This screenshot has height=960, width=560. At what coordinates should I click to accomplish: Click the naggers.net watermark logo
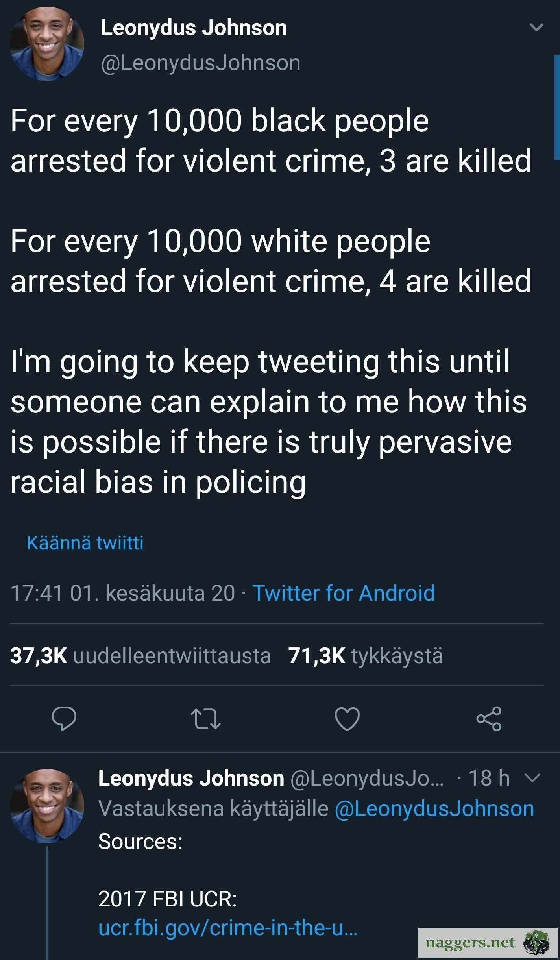[487, 943]
